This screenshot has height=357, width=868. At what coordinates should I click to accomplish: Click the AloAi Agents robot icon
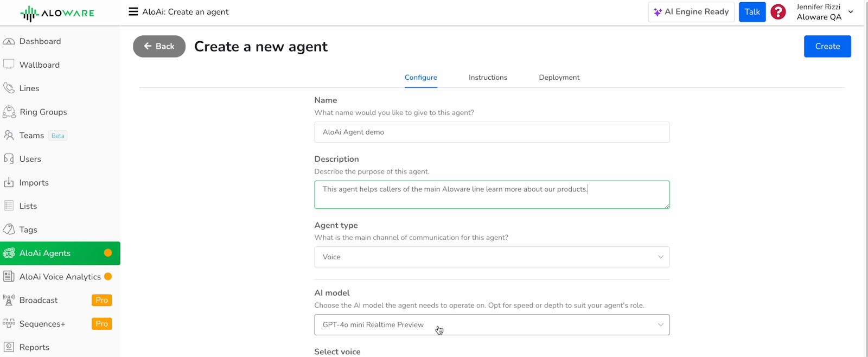(9, 253)
